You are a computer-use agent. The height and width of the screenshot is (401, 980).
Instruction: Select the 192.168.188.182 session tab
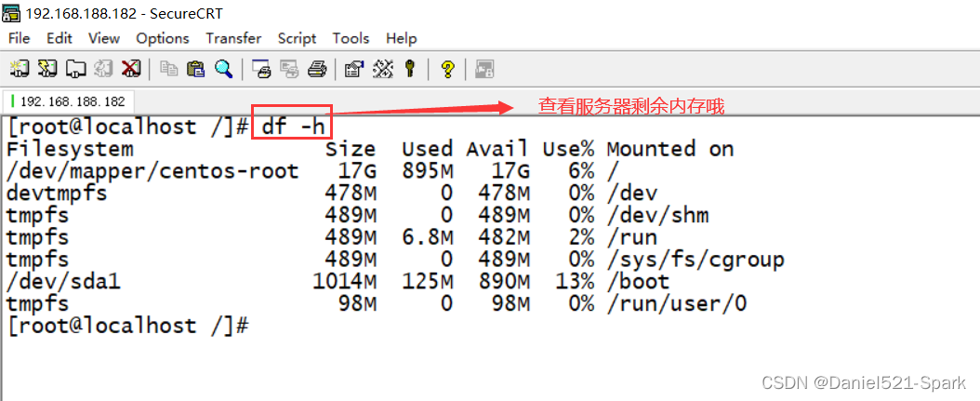tap(71, 100)
